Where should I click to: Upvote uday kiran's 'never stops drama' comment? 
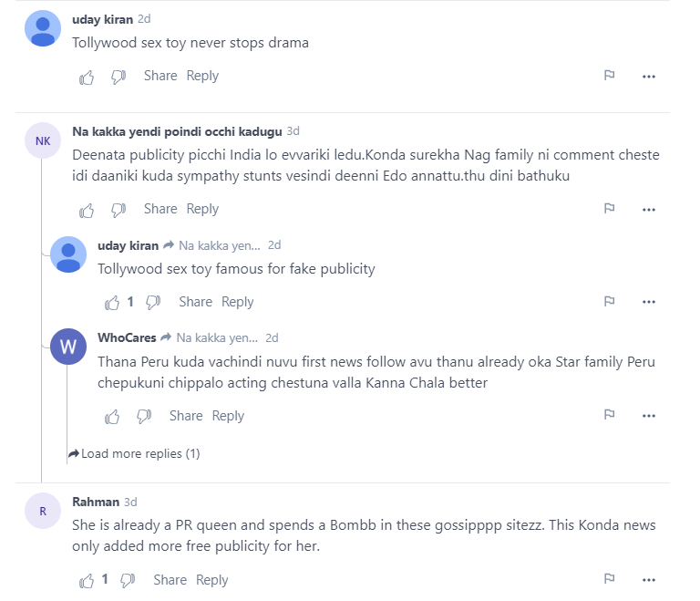pos(87,77)
